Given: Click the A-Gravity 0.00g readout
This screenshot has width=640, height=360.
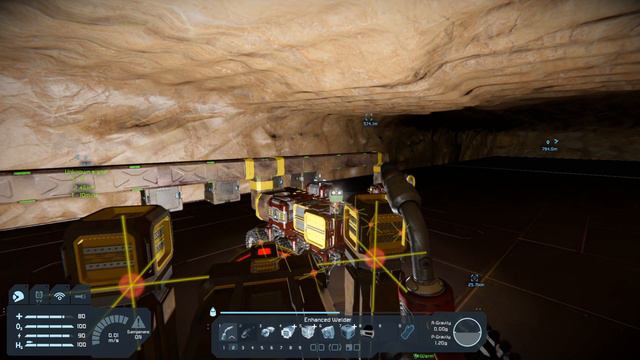Looking at the screenshot, I should pos(441,326).
